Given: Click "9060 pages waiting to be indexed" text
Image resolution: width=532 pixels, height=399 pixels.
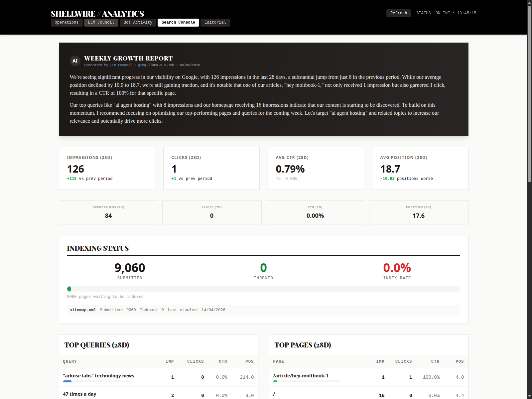Looking at the screenshot, I should tap(105, 297).
